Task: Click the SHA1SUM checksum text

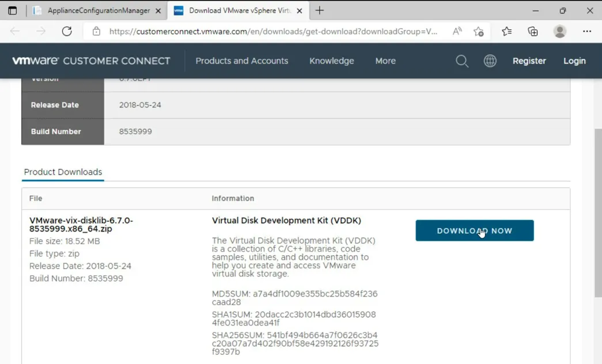Action: pyautogui.click(x=294, y=318)
